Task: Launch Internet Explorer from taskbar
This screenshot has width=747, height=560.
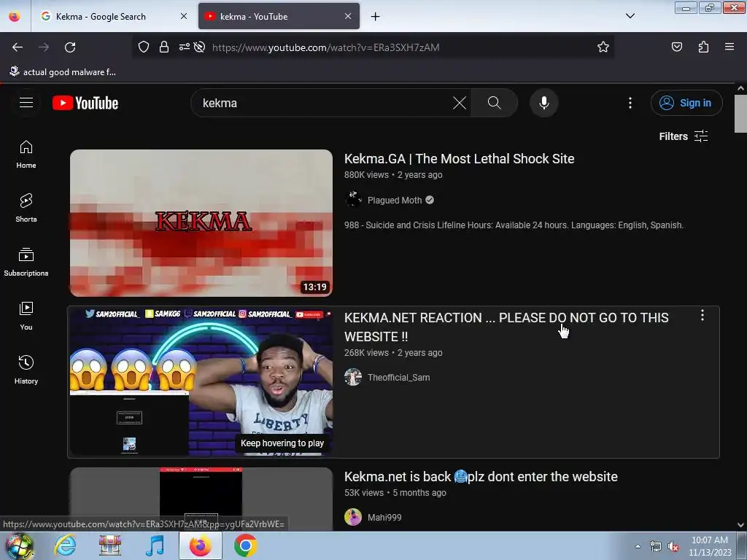Action: [64, 545]
